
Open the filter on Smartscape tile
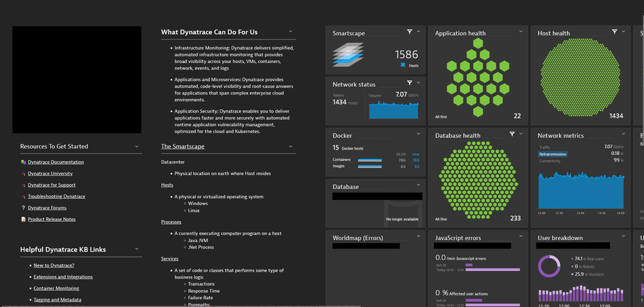pyautogui.click(x=409, y=32)
